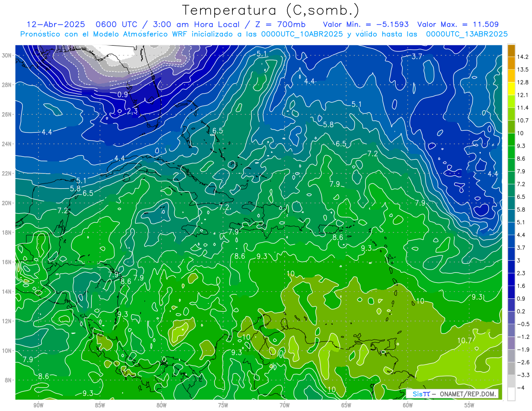Click the "55W" longitude axis label

[x=469, y=405]
